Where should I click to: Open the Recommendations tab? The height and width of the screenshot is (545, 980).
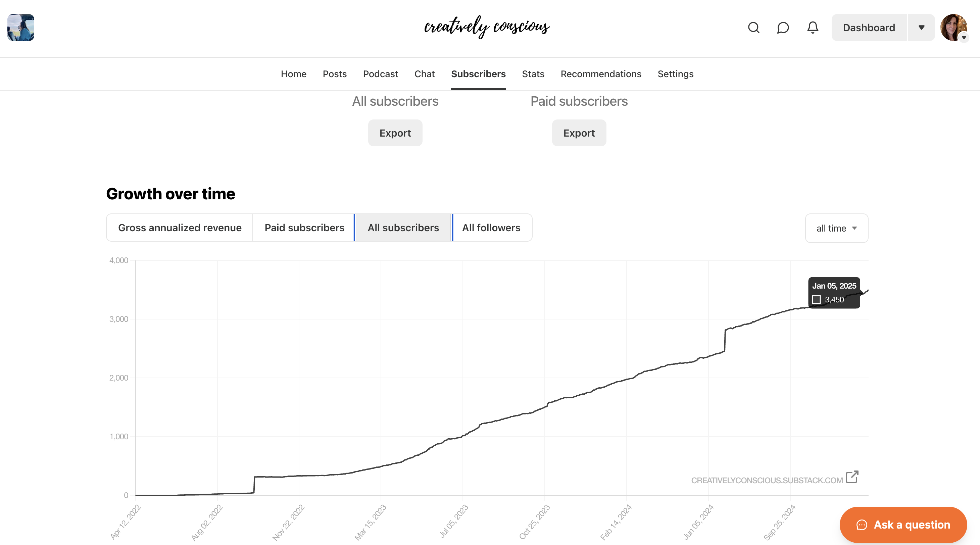point(601,74)
